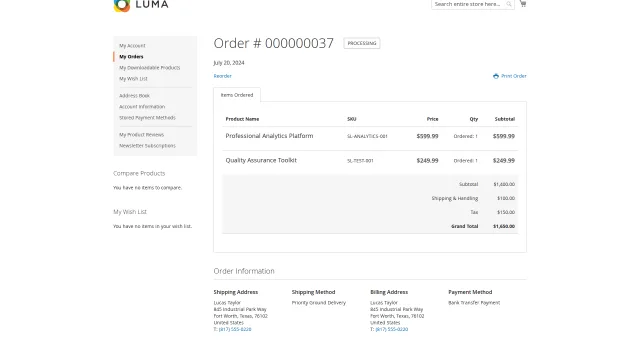Select My Orders in sidebar
This screenshot has width=640, height=360.
click(x=131, y=57)
